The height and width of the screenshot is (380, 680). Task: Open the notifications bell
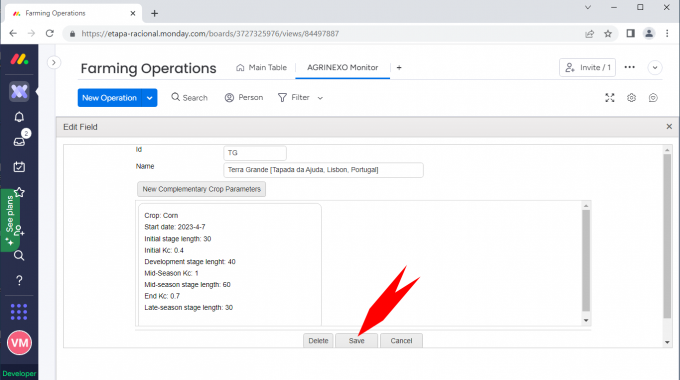pyautogui.click(x=19, y=117)
